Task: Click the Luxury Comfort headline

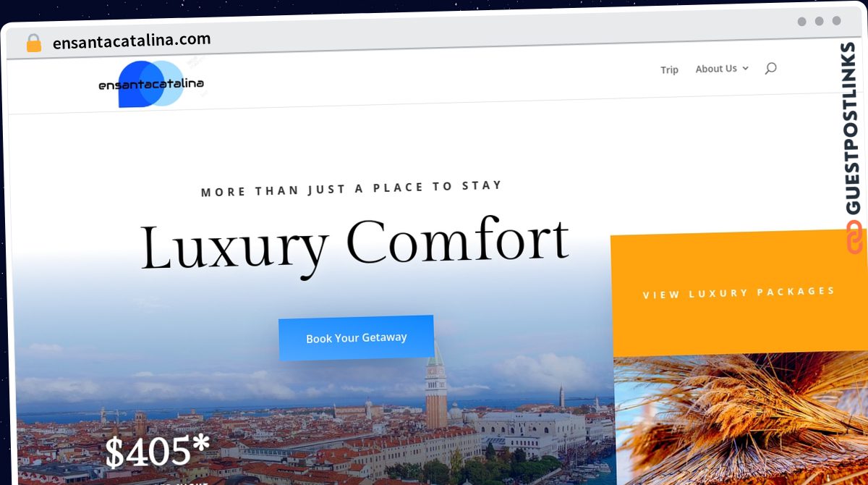Action: 354,245
